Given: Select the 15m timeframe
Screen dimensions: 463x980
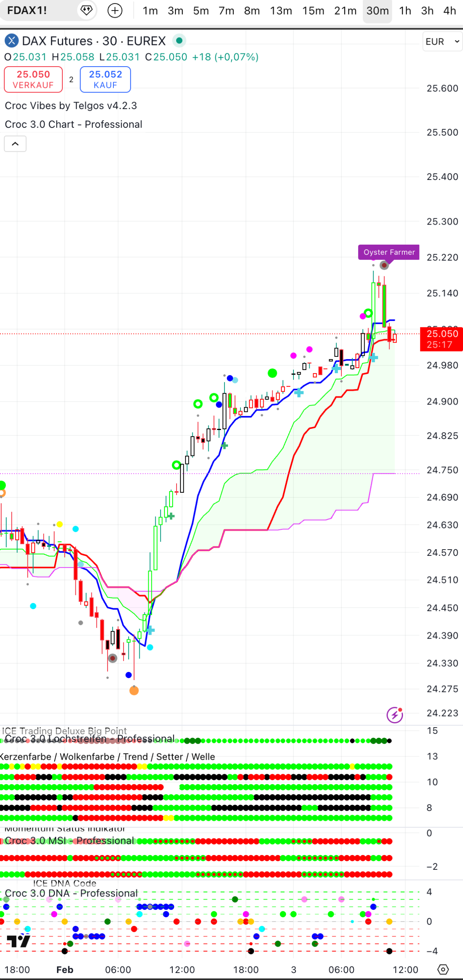Looking at the screenshot, I should [x=313, y=11].
